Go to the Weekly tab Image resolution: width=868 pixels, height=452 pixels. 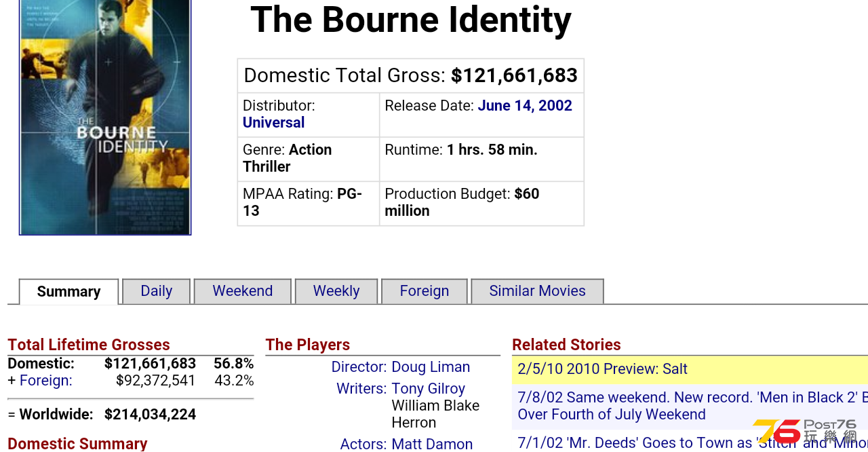coord(336,291)
